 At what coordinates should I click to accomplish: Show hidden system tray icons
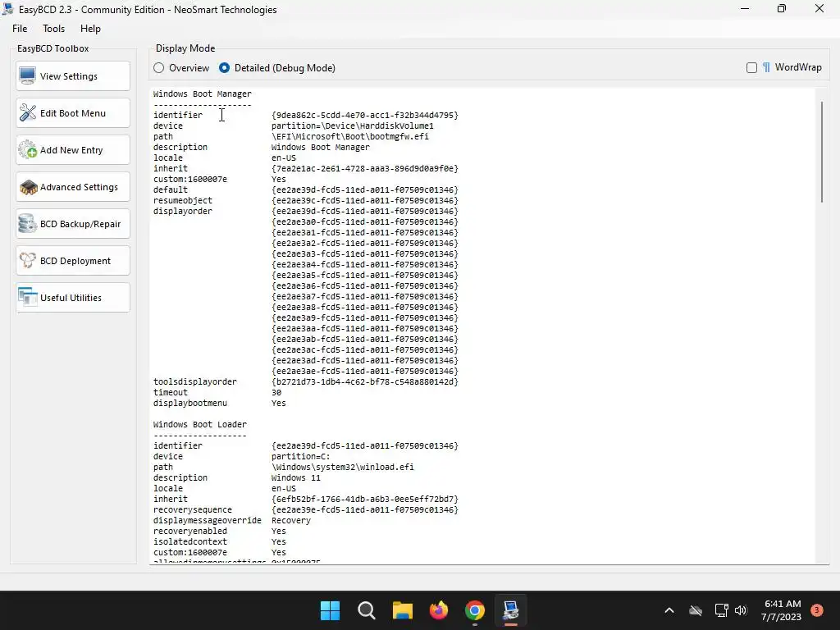tap(669, 610)
